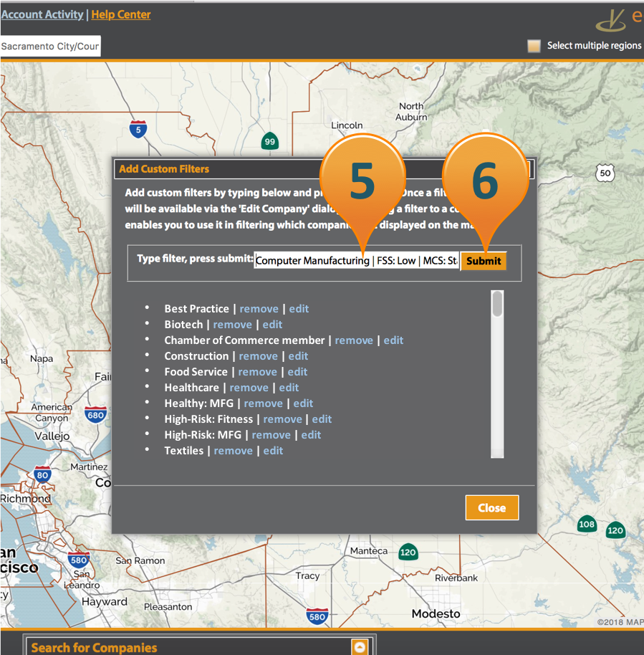Click the San Ramon label on map
This screenshot has width=644, height=655.
coord(140,560)
